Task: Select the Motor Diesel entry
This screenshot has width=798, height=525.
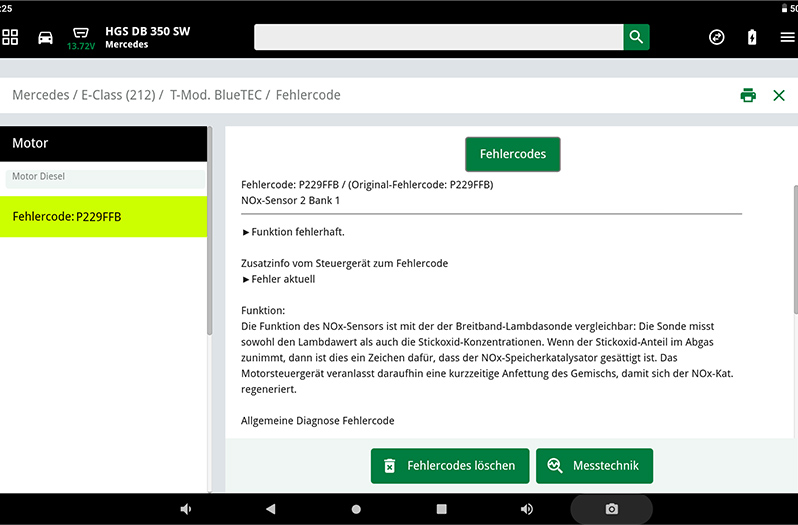Action: (104, 177)
